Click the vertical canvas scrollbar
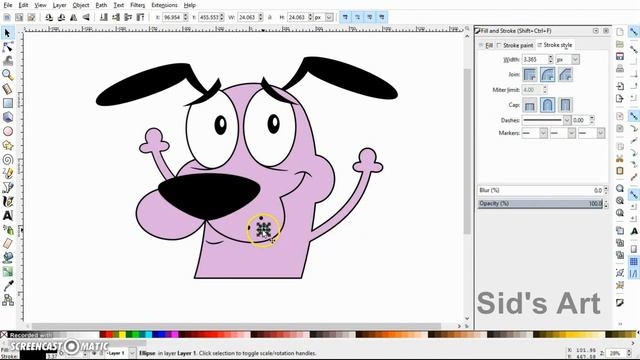 (467, 151)
